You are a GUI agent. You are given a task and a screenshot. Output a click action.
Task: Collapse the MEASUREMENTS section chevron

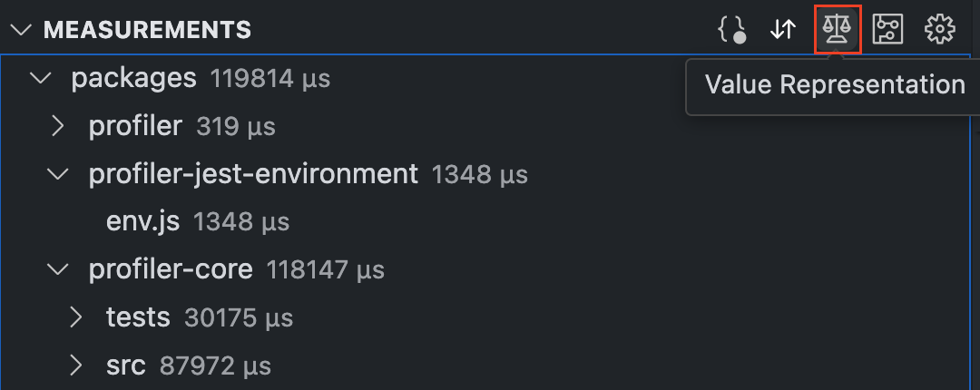point(21,30)
